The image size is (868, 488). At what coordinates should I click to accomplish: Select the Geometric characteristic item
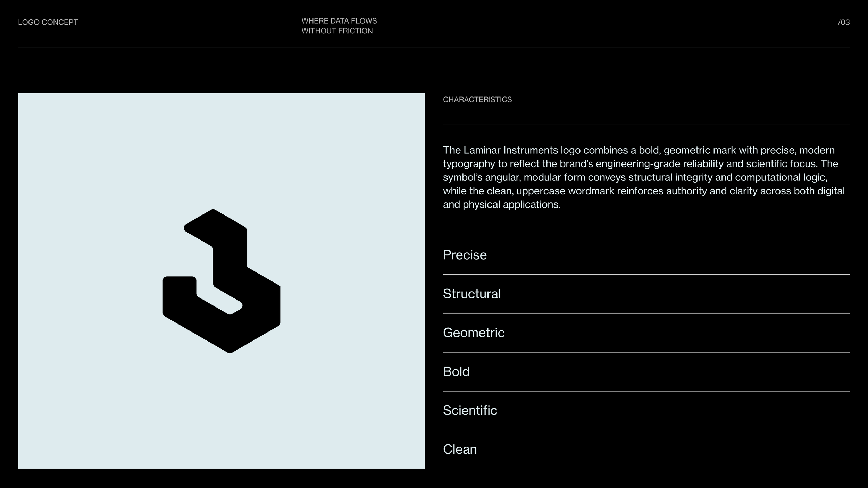pos(474,333)
